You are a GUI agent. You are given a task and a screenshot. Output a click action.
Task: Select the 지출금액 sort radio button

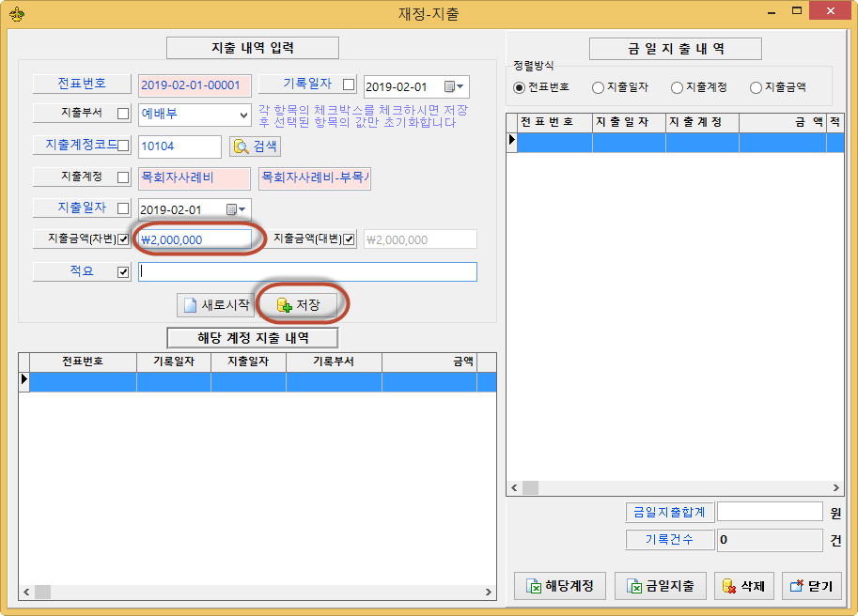(756, 87)
